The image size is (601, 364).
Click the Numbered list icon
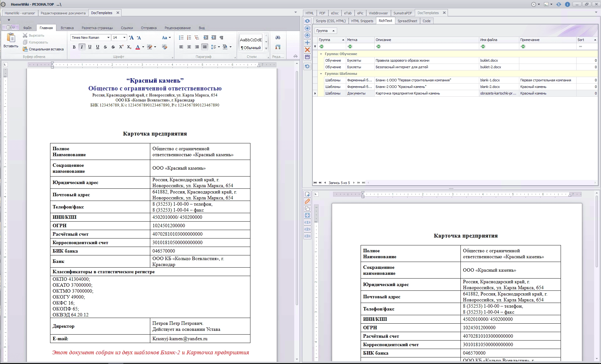click(x=189, y=38)
